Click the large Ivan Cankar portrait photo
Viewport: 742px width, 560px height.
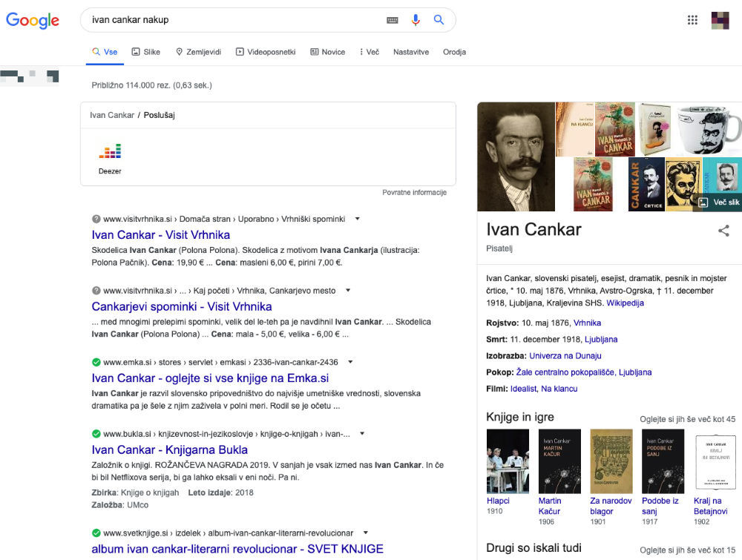[x=516, y=157]
